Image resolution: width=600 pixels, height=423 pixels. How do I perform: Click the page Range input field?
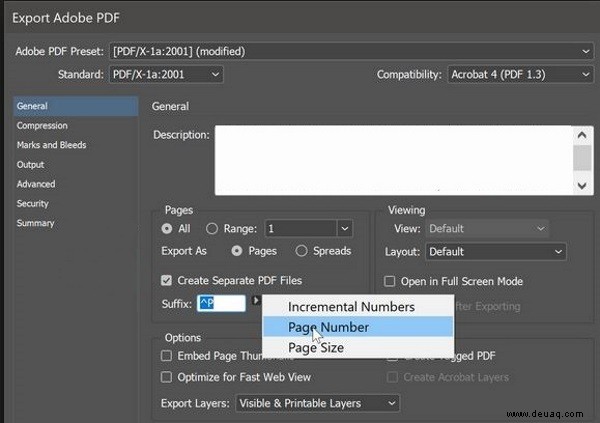coord(301,229)
